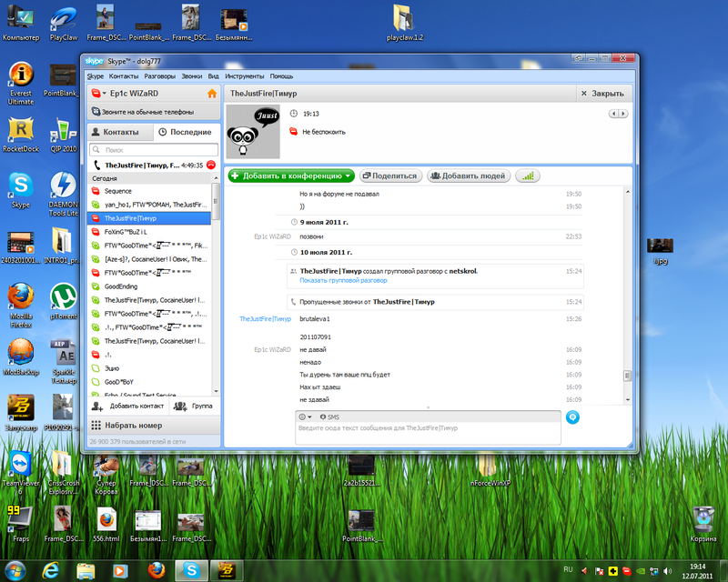Open MozBackup desktop icon

coord(21,357)
